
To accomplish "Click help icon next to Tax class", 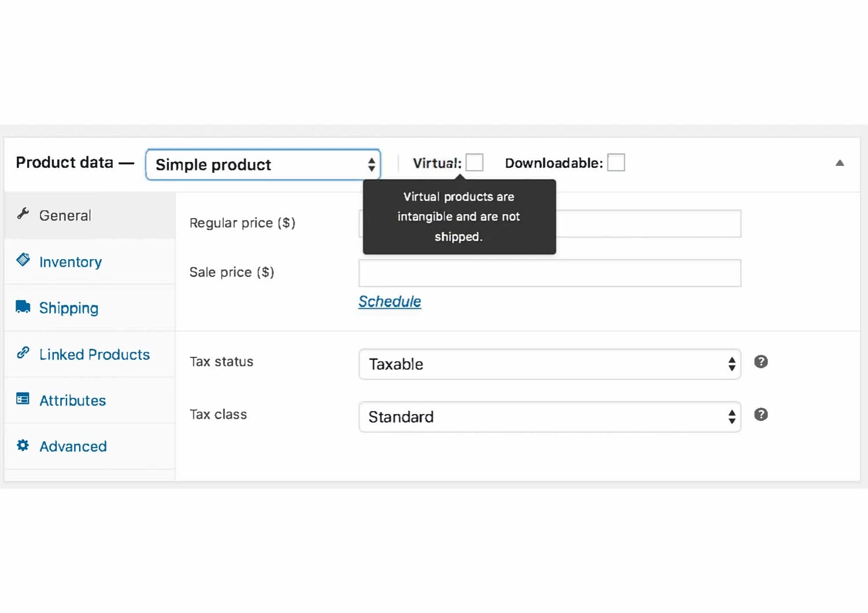I will pos(761,415).
